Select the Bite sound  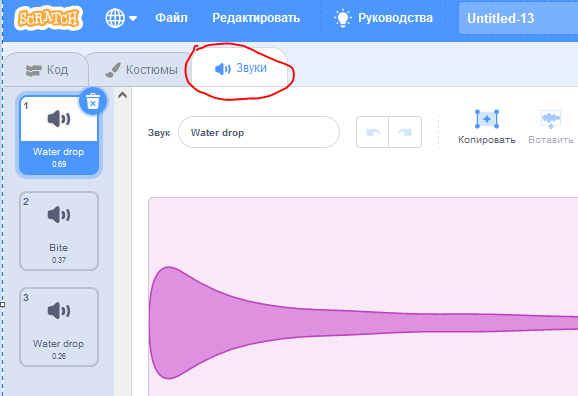coord(59,231)
